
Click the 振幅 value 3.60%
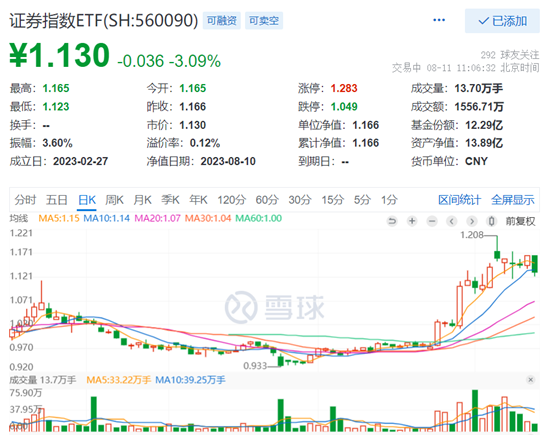click(58, 143)
